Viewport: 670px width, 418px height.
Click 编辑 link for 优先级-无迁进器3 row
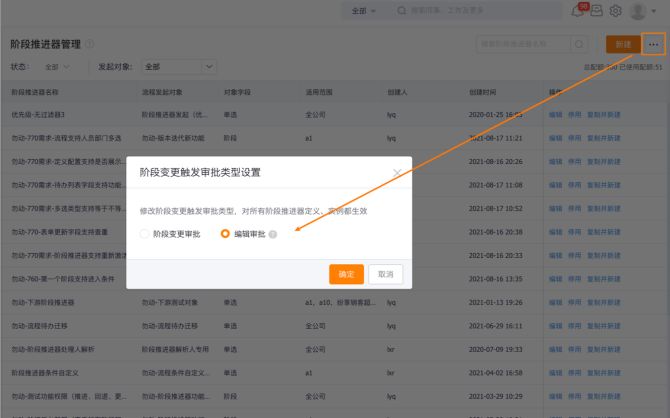pyautogui.click(x=555, y=114)
